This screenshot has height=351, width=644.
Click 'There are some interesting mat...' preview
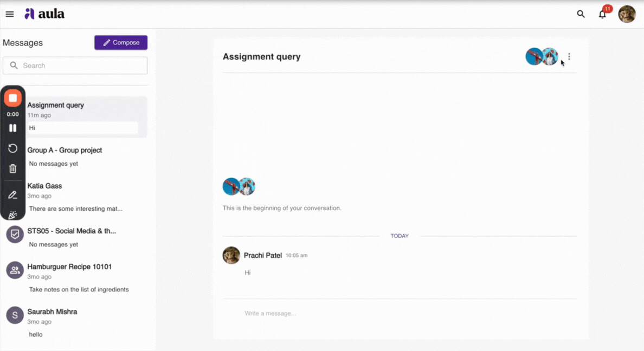pos(76,209)
